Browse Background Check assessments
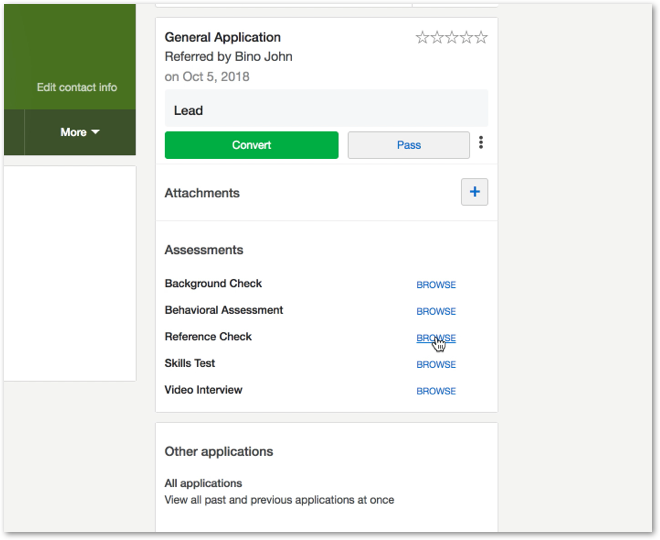660x540 pixels. pyautogui.click(x=436, y=285)
